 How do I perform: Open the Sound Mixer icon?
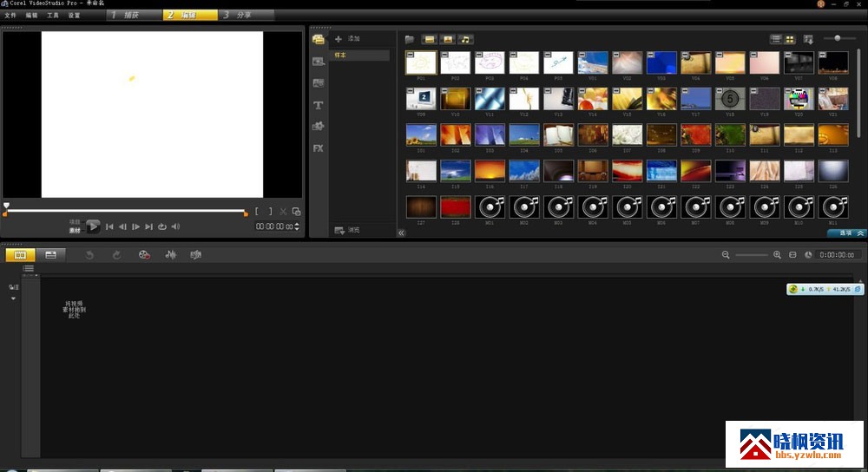171,255
